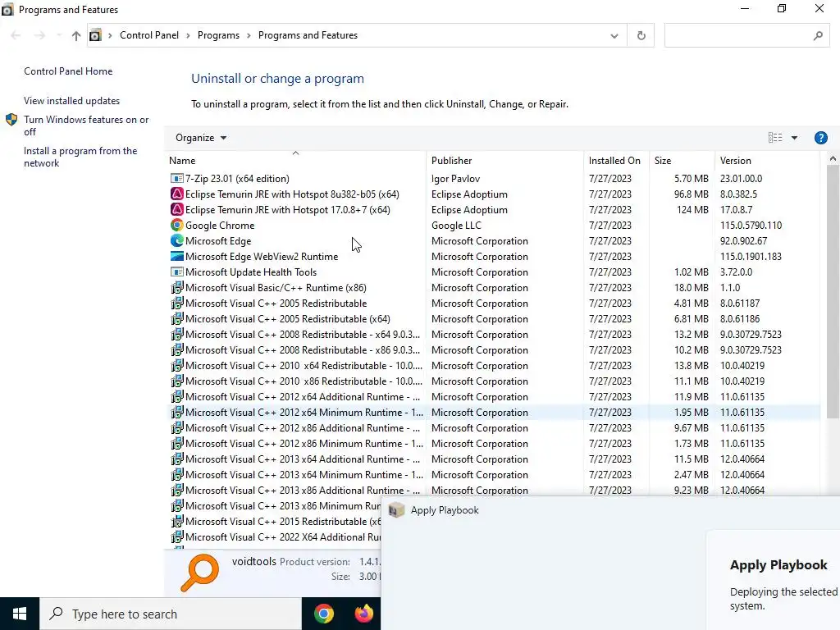Click the 96.8 MB size cell

coord(691,194)
